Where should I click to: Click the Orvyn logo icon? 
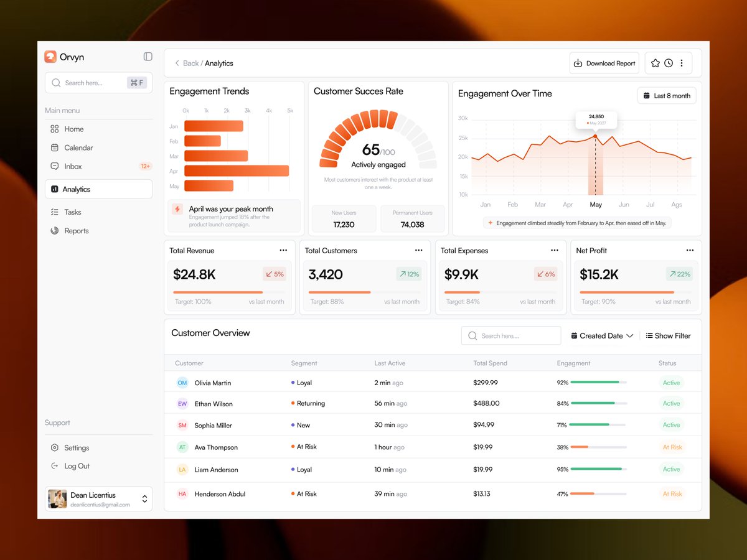pyautogui.click(x=50, y=57)
